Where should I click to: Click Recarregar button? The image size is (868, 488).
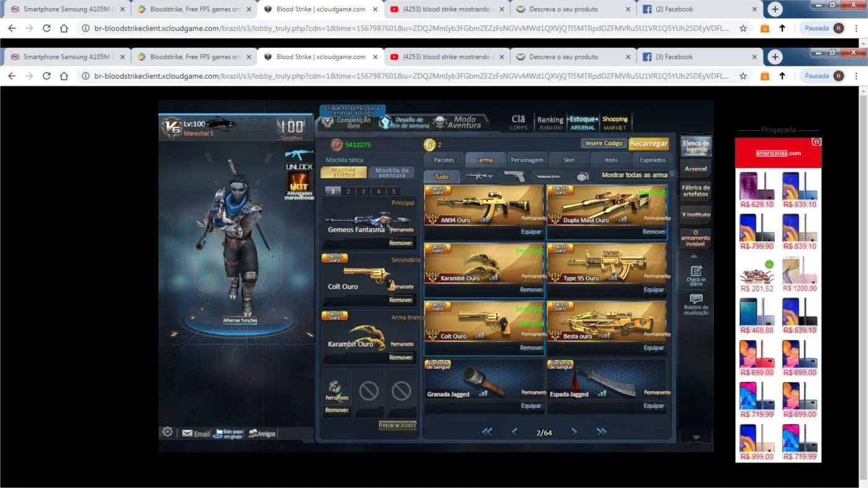coord(649,143)
